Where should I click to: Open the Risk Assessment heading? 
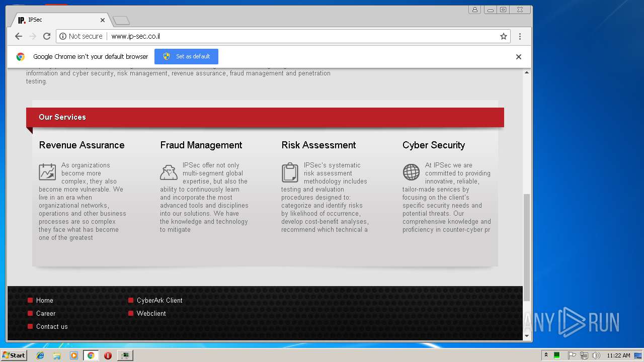point(318,145)
